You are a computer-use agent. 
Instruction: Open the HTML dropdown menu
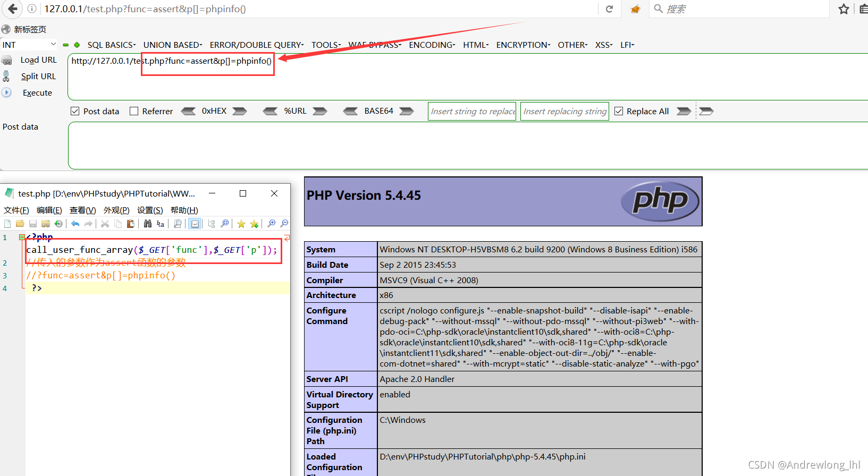[x=476, y=45]
